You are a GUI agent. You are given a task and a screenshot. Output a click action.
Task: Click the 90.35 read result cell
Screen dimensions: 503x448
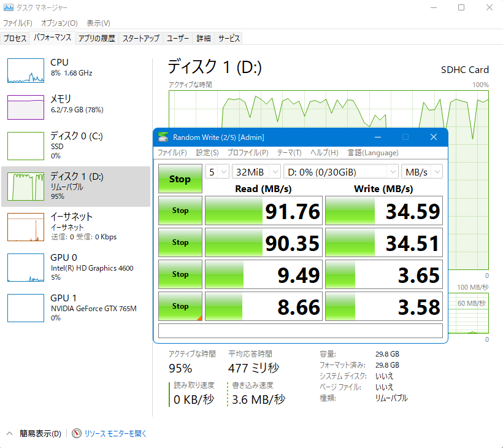tap(264, 242)
